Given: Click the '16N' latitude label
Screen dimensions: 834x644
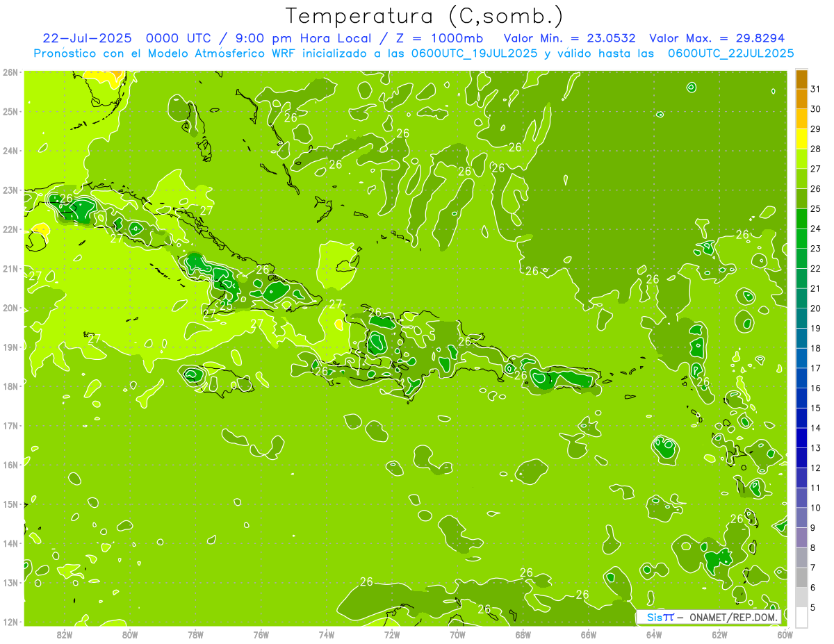Looking at the screenshot, I should (10, 465).
